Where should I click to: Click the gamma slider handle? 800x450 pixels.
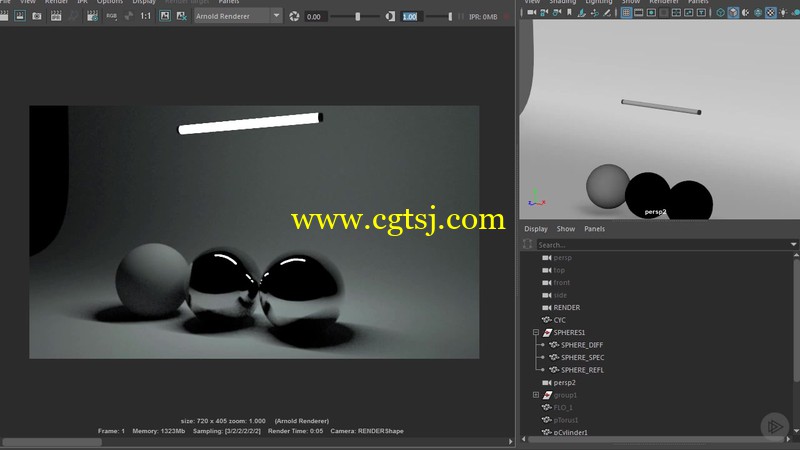(450, 17)
